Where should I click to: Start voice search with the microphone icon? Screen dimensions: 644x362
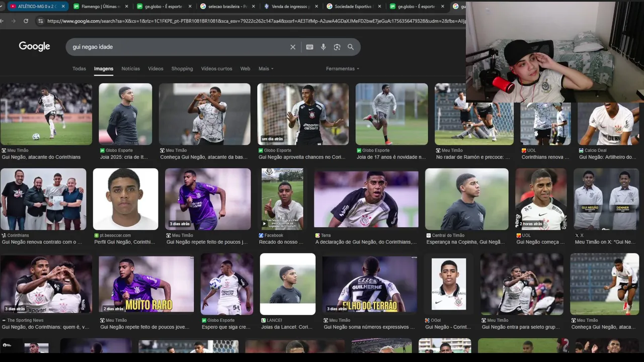(323, 47)
